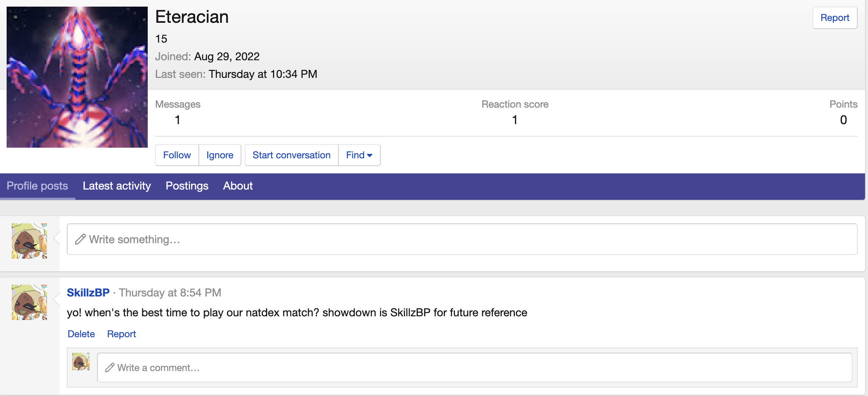
Task: Ignore the user Eteracian
Action: [220, 155]
